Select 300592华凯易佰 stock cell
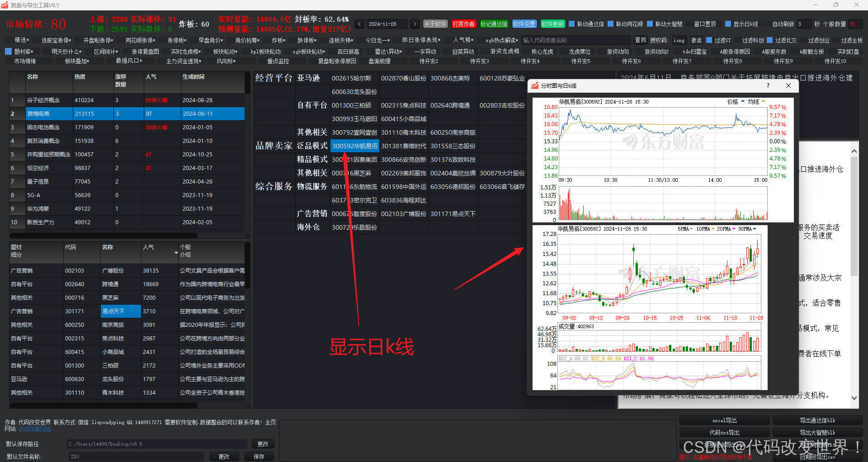Screen dimensions: 868x462 pyautogui.click(x=354, y=146)
